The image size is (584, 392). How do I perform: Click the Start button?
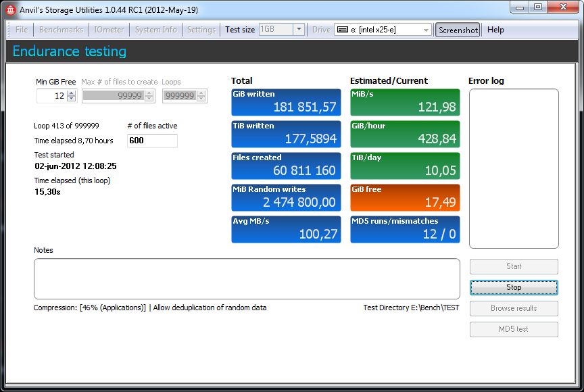click(514, 266)
